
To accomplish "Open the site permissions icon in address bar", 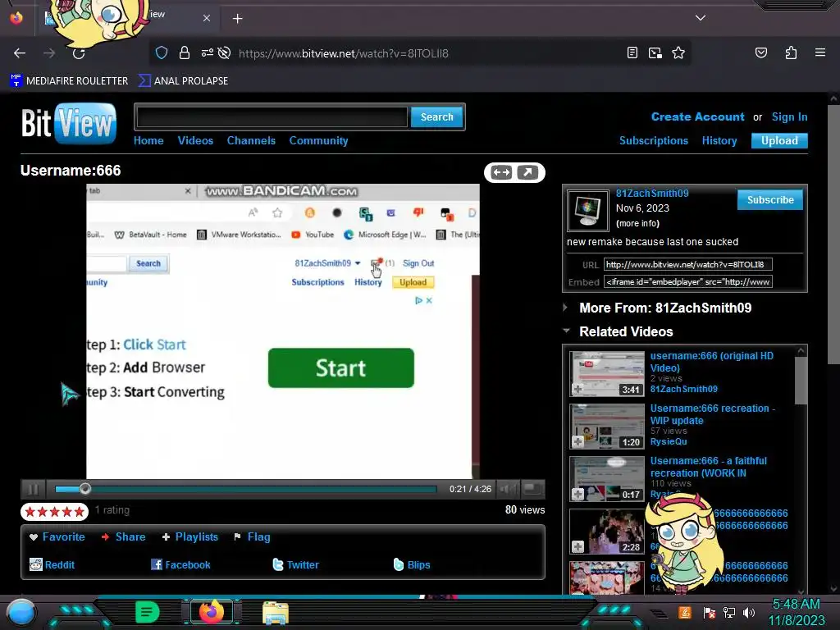I will point(208,52).
